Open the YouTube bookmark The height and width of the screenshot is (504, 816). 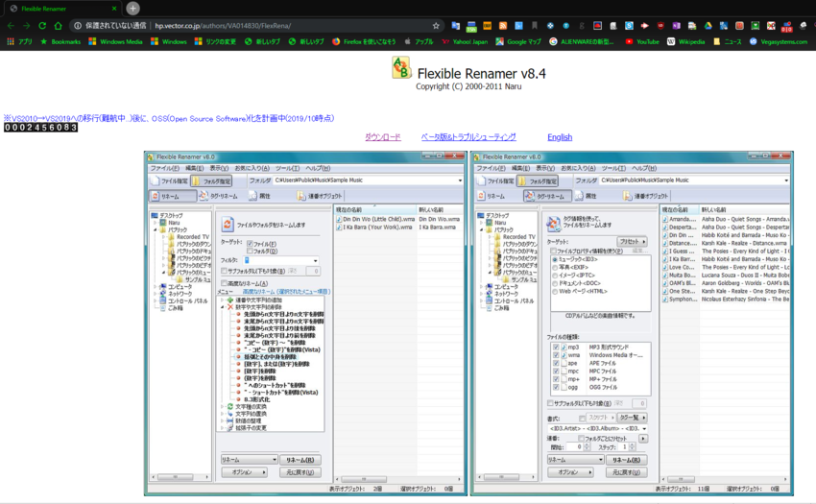(641, 41)
